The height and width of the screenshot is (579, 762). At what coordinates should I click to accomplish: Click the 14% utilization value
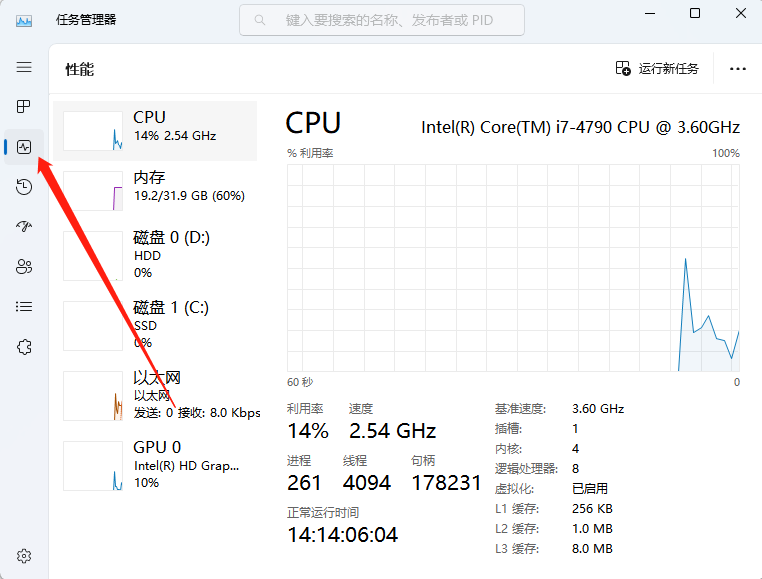pyautogui.click(x=308, y=431)
